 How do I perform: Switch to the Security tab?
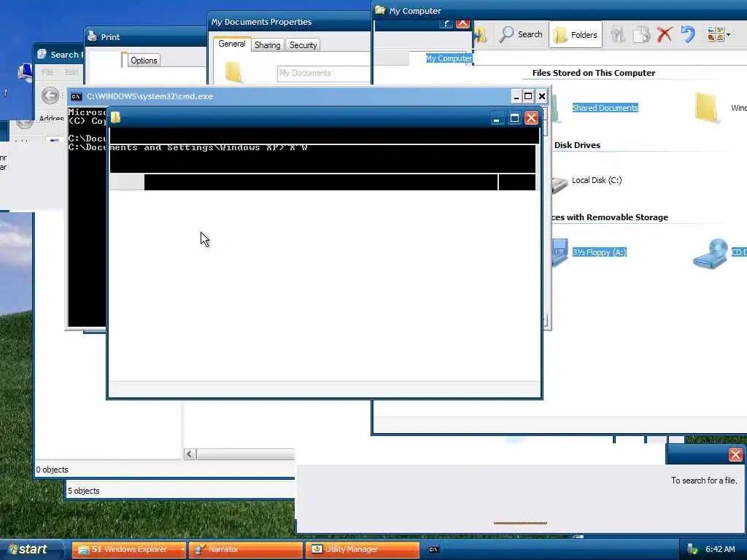(x=303, y=45)
